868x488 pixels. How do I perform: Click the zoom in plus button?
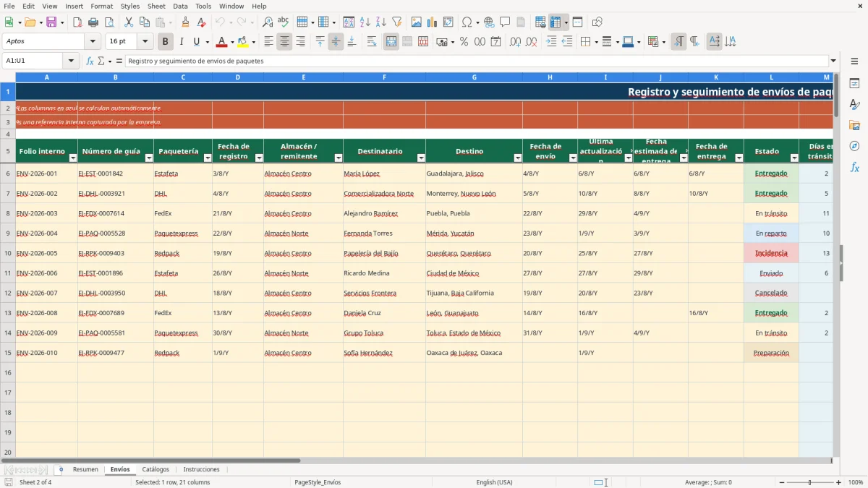point(839,482)
